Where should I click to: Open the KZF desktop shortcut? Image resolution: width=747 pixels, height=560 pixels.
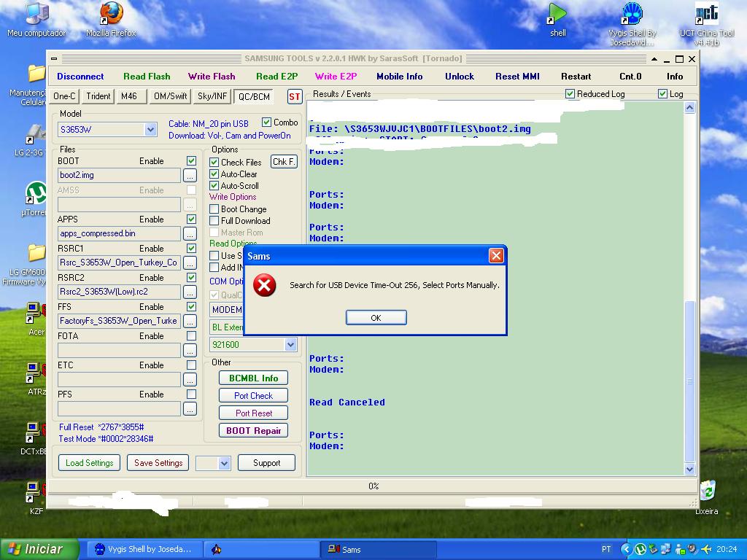point(36,498)
